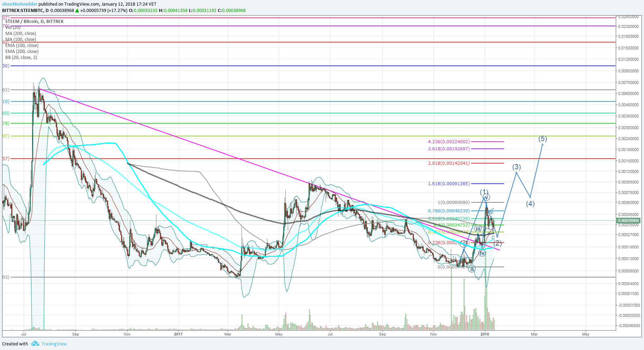Select the circled iii sub-wave marker

[x=478, y=229]
